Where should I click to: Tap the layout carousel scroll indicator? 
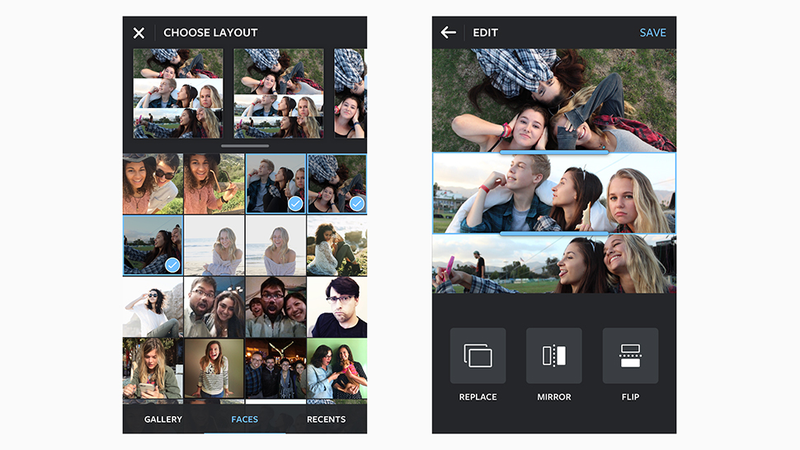tap(245, 146)
